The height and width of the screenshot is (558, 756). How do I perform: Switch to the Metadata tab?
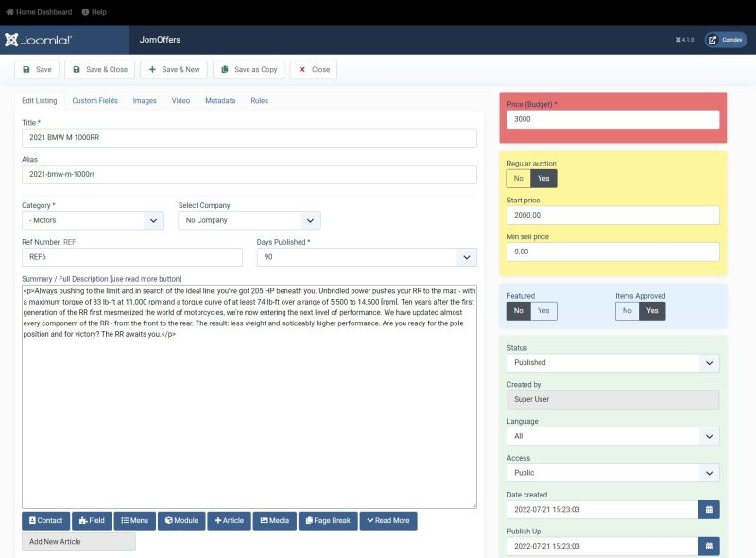tap(221, 99)
